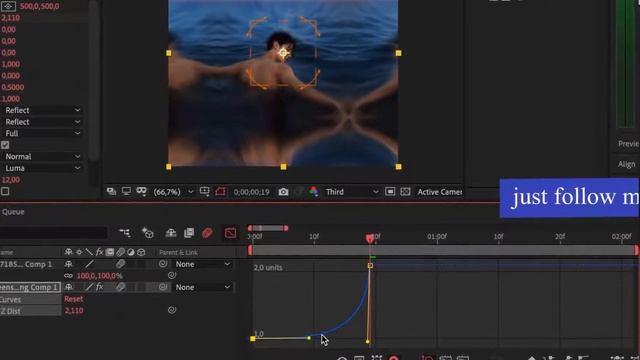Open the show channel RGB icon

tap(313, 191)
